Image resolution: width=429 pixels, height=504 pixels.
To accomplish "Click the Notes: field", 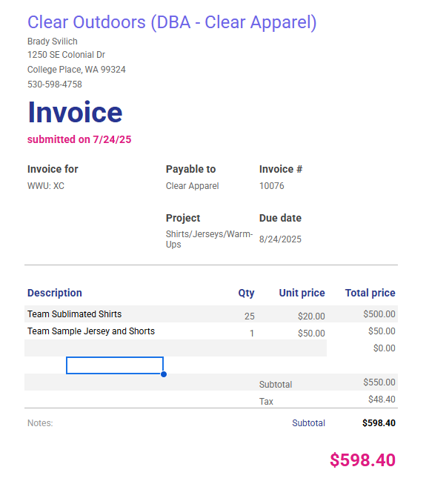I will (40, 423).
